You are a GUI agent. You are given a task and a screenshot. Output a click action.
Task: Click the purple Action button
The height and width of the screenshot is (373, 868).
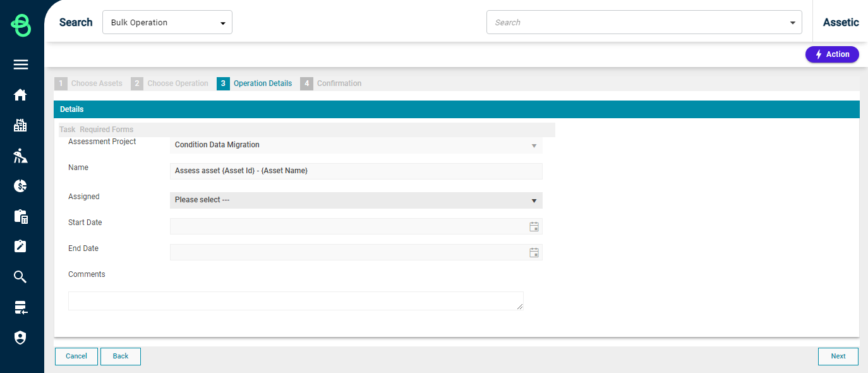pyautogui.click(x=832, y=54)
